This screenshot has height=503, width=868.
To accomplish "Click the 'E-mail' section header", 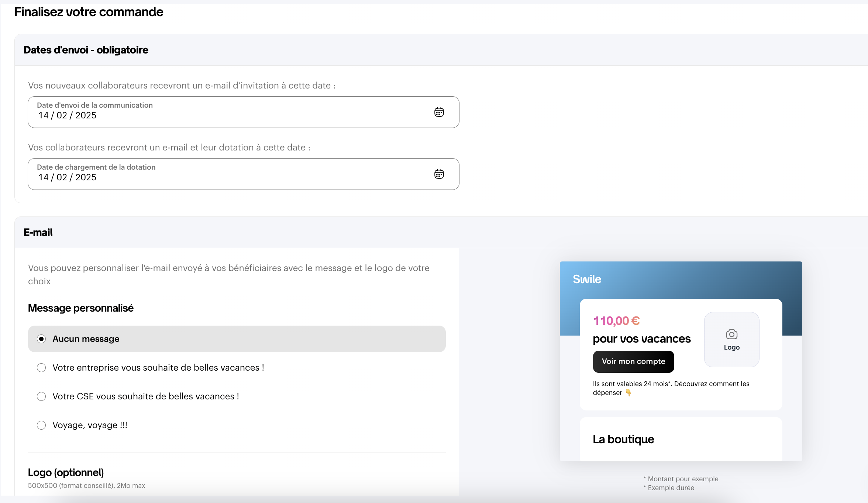I will point(38,232).
